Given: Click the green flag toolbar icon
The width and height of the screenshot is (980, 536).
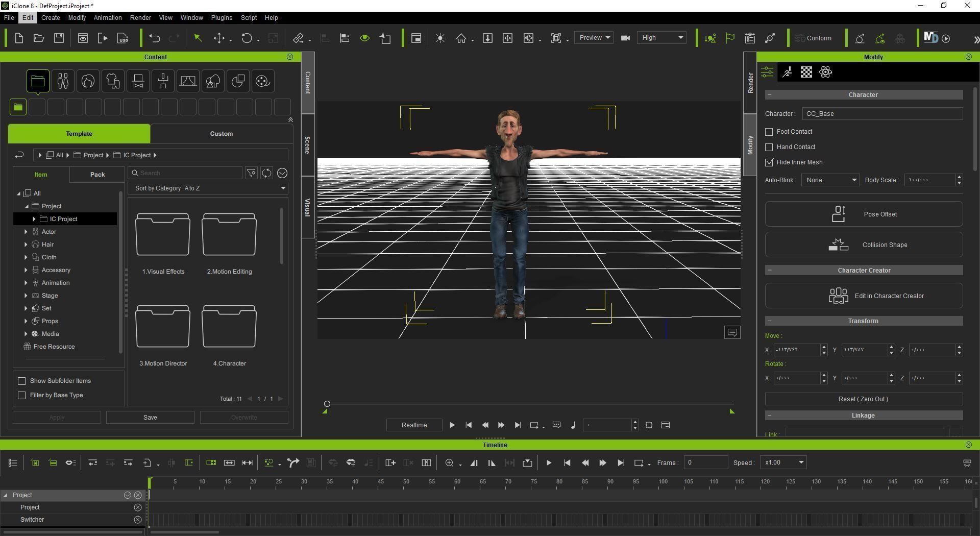Looking at the screenshot, I should [x=730, y=38].
